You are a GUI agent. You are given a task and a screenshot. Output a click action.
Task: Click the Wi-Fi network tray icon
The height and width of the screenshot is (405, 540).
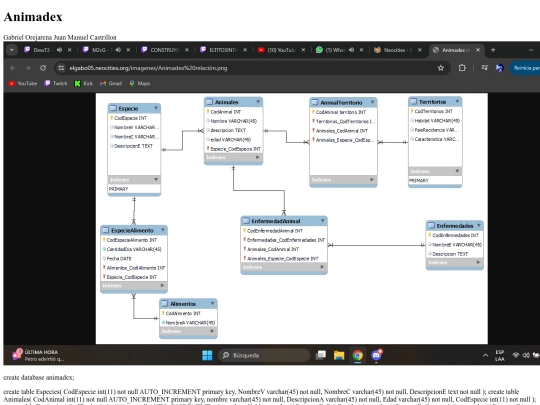[x=516, y=355]
